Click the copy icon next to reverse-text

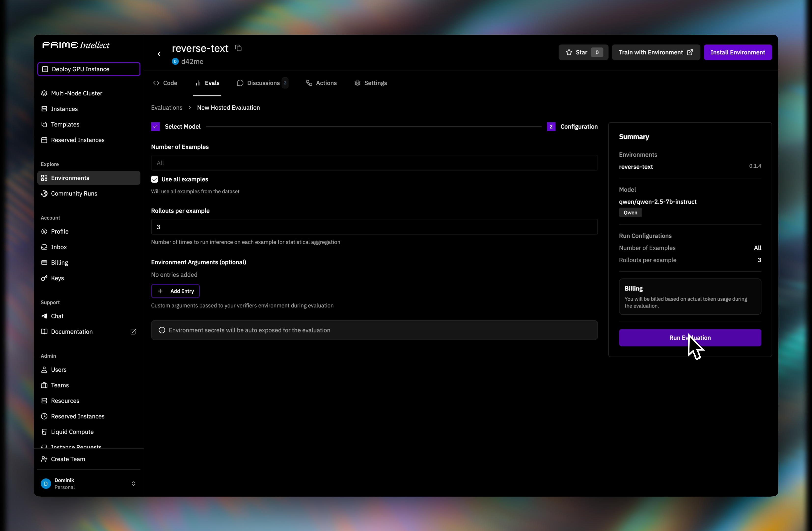(x=238, y=48)
